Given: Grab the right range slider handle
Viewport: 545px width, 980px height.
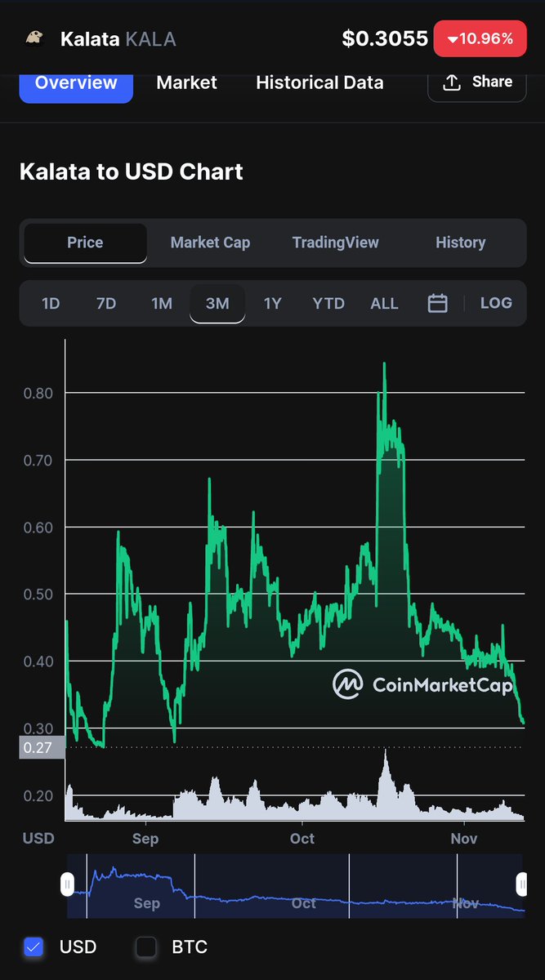Looking at the screenshot, I should 521,884.
